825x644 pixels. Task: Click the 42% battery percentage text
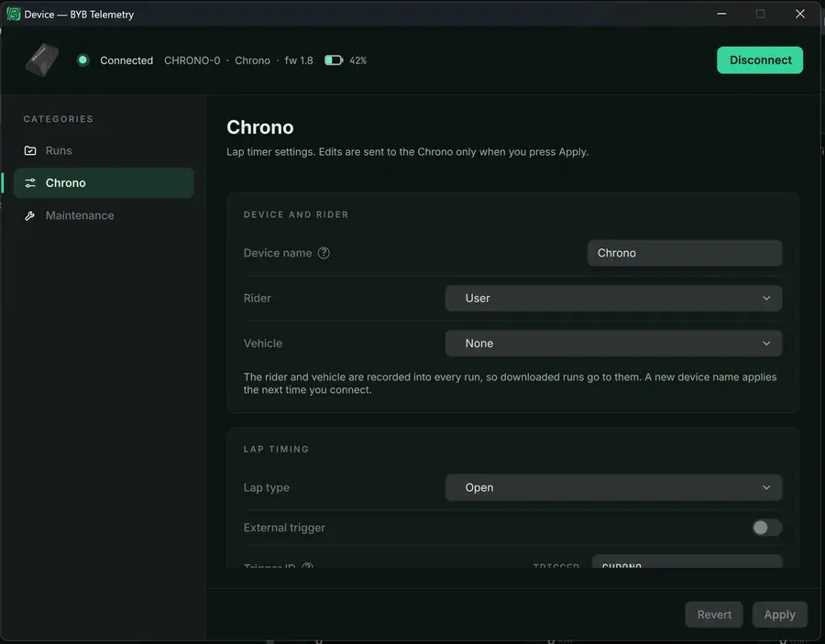tap(357, 60)
